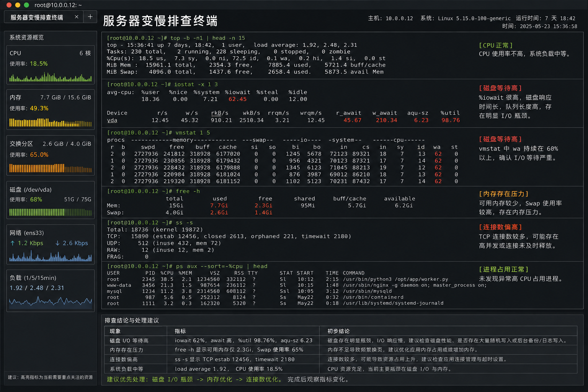Image resolution: width=588 pixels, height=392 pixels.
Task: Click the disk 使用率 68% value
Action: [x=36, y=199]
